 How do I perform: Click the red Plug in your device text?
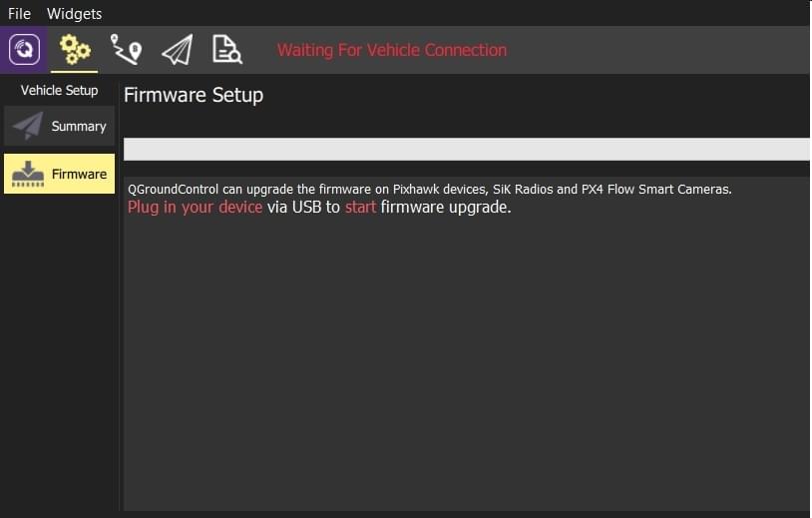point(195,208)
